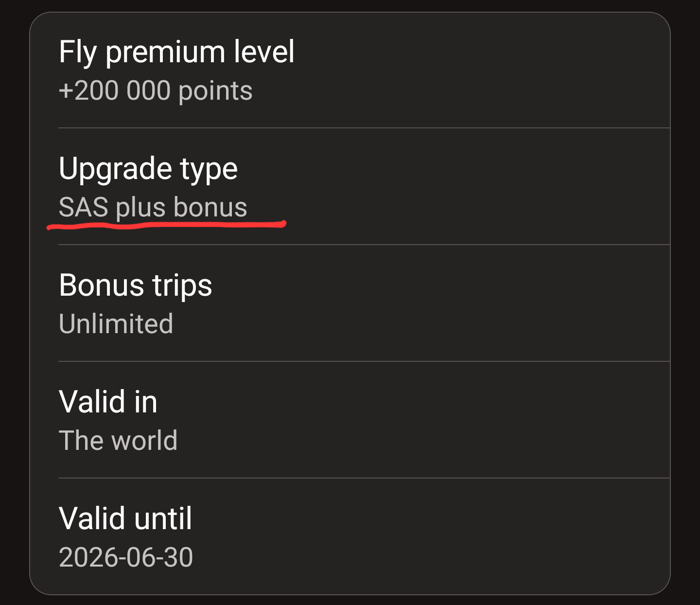Viewport: 700px width, 605px height.
Task: Open the Upgrade type option
Action: [148, 168]
